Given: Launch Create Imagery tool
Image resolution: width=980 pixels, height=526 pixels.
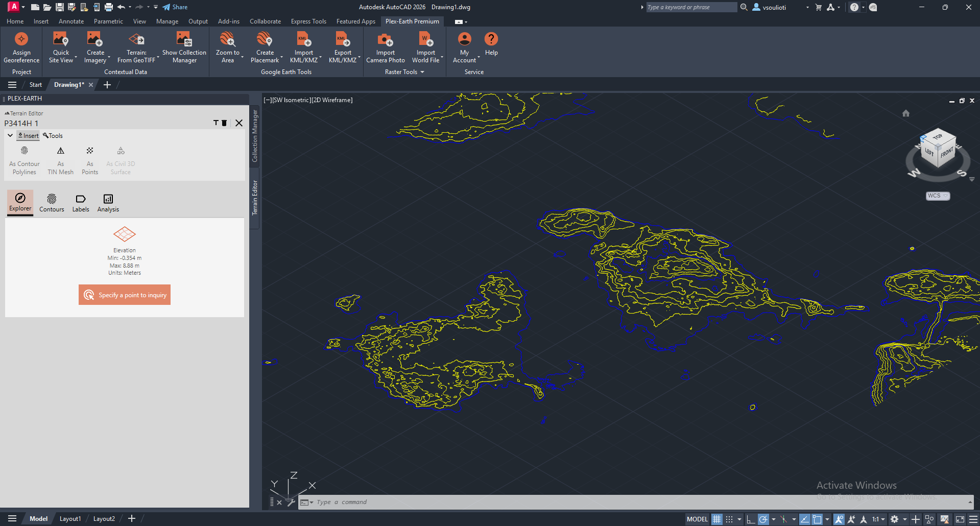Looking at the screenshot, I should pyautogui.click(x=95, y=47).
